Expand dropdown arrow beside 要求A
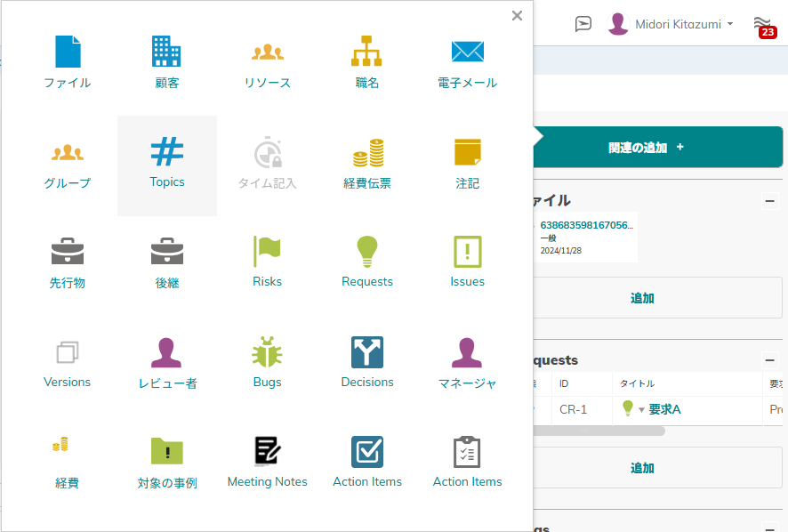The image size is (788, 532). (641, 410)
